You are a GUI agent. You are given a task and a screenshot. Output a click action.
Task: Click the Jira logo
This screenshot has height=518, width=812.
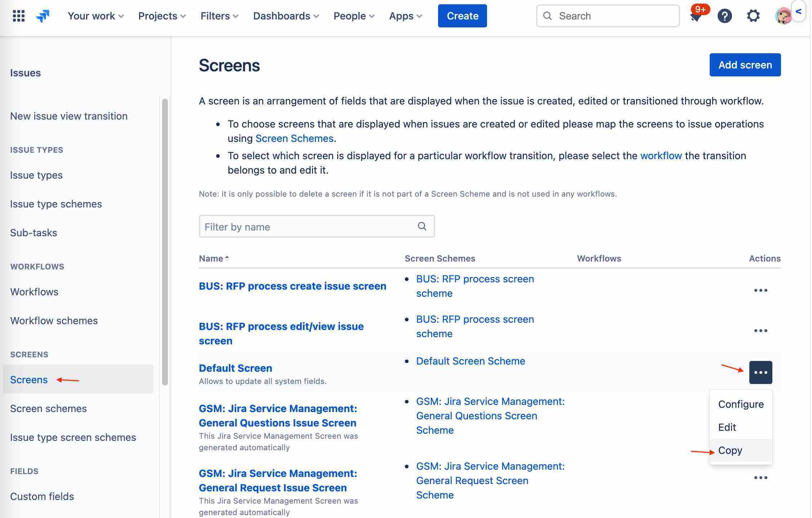[43, 16]
